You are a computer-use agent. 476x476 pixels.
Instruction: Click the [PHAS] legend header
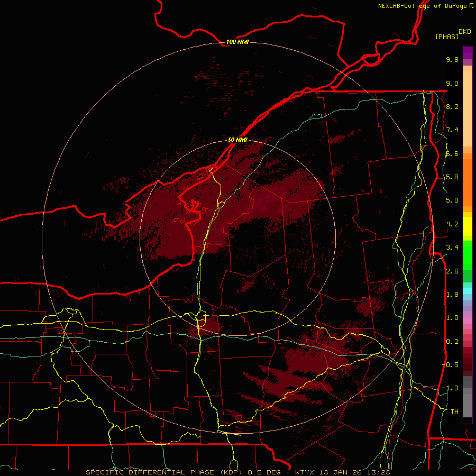pos(447,36)
